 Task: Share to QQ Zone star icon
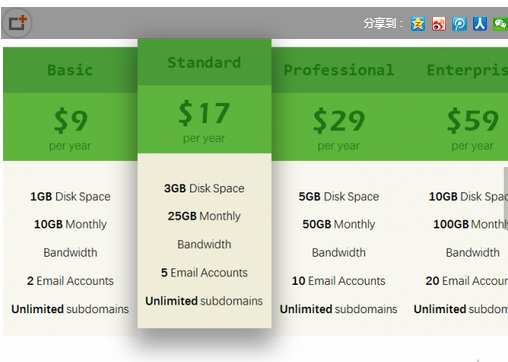tap(418, 24)
